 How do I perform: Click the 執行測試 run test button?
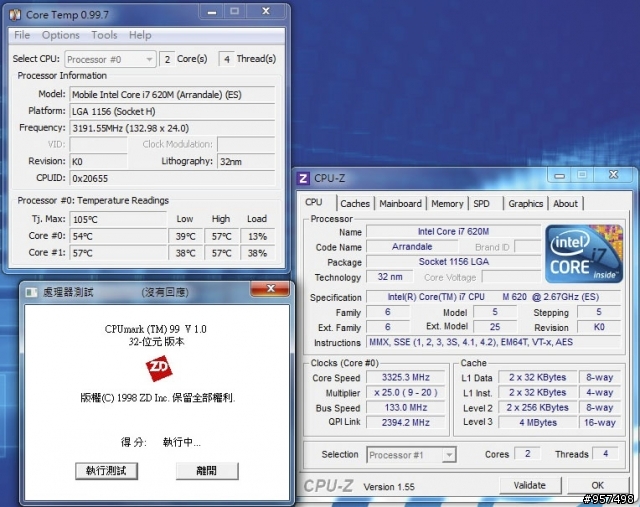[106, 471]
